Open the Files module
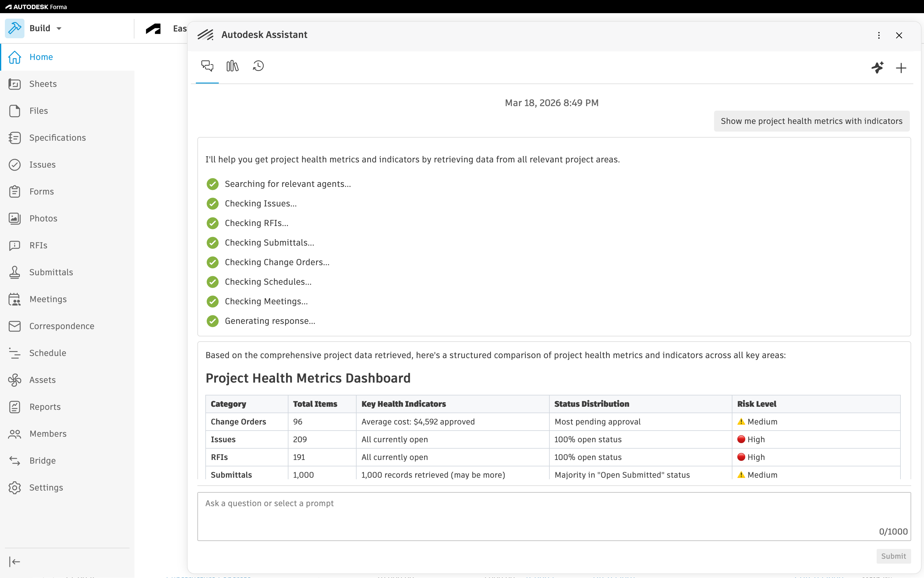924x578 pixels. (x=67, y=111)
